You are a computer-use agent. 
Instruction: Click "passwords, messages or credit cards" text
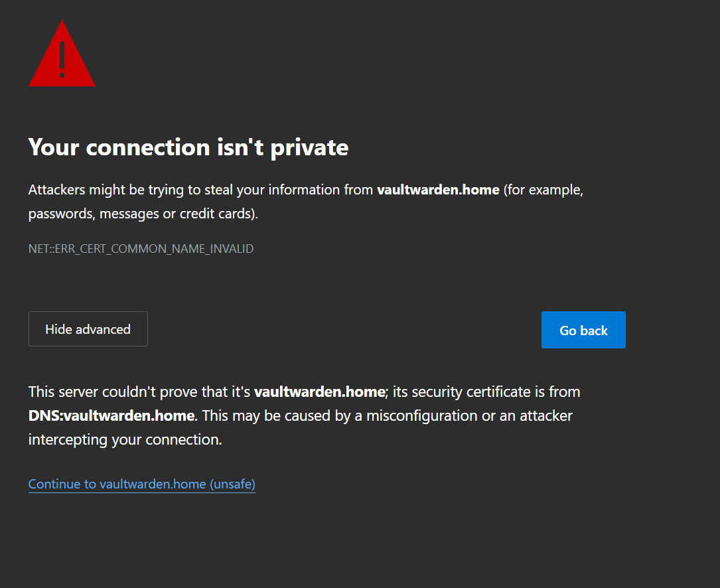point(141,214)
